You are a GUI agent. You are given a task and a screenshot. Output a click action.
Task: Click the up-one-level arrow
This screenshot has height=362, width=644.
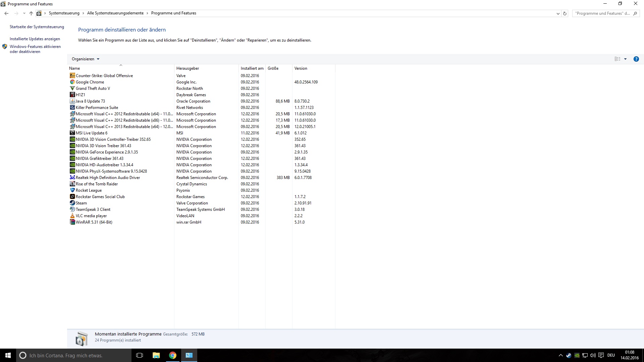coord(31,13)
